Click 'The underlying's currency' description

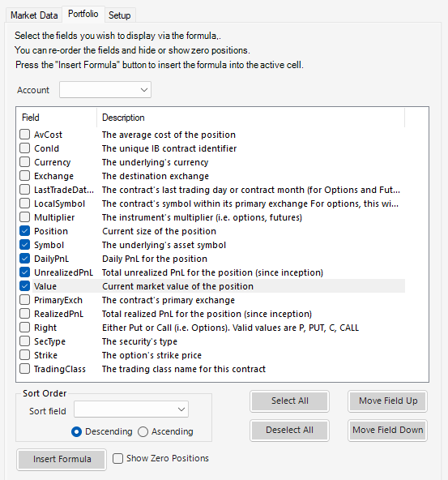pyautogui.click(x=155, y=162)
